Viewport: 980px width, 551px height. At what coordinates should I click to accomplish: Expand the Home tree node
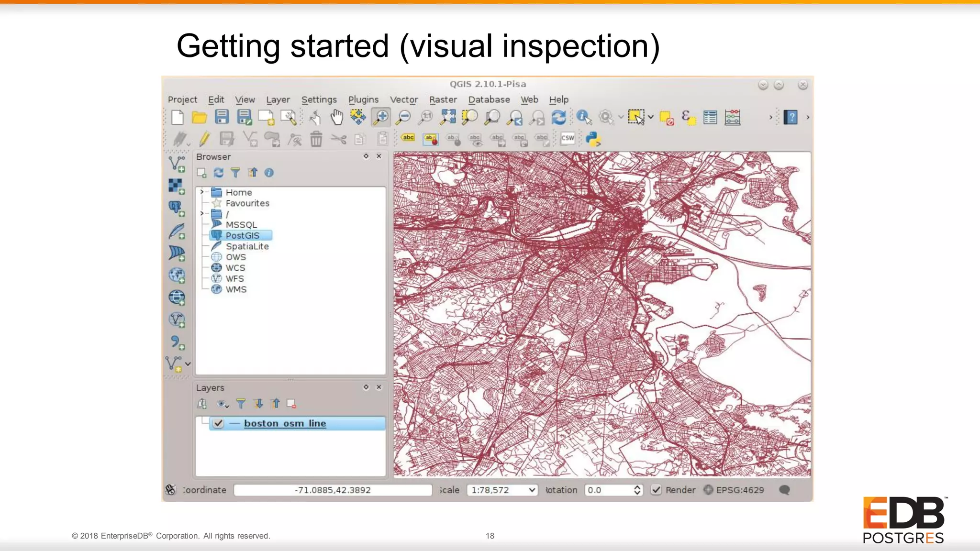[202, 192]
